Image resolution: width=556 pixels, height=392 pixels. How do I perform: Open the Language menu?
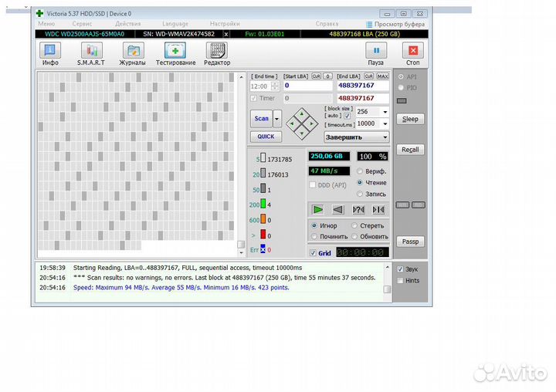(x=175, y=24)
